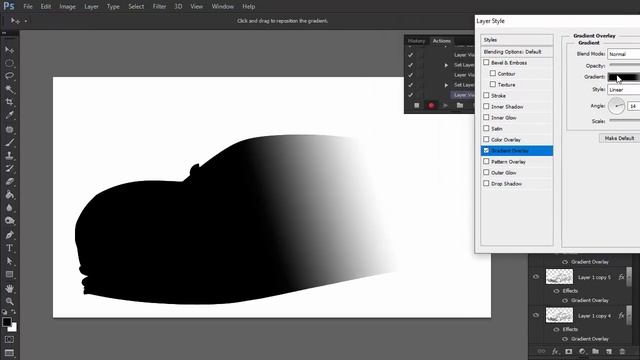Select the Rectangle shape tool
The height and width of the screenshot is (360, 640).
coord(9,274)
